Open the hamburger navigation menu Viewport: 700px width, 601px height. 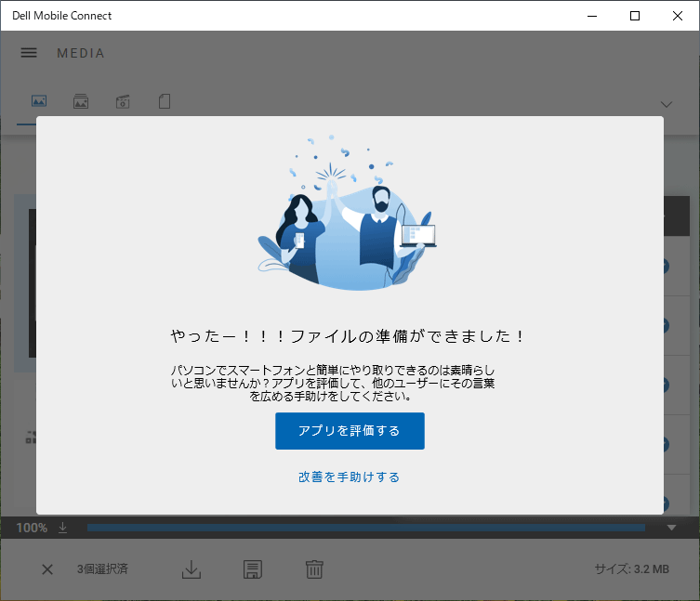pos(29,53)
